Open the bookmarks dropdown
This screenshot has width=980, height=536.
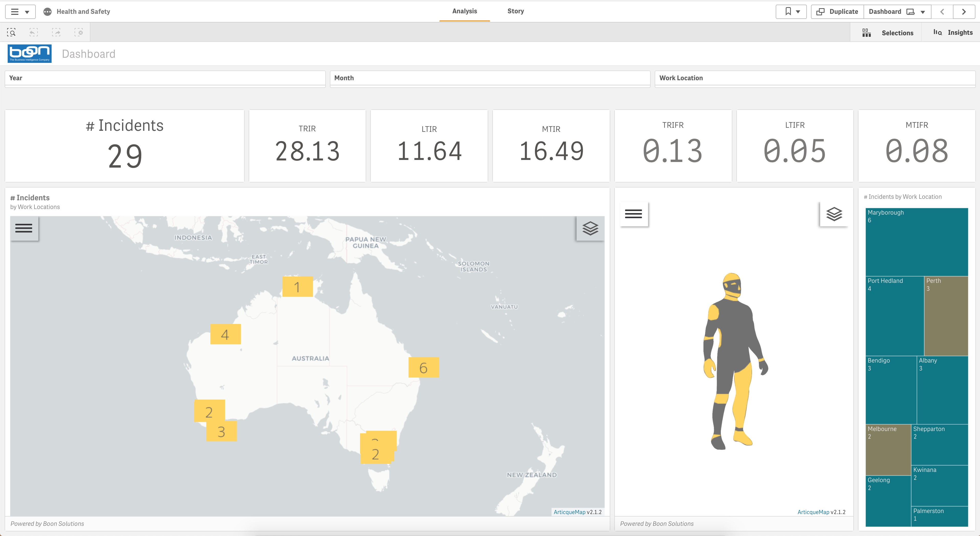click(x=791, y=12)
